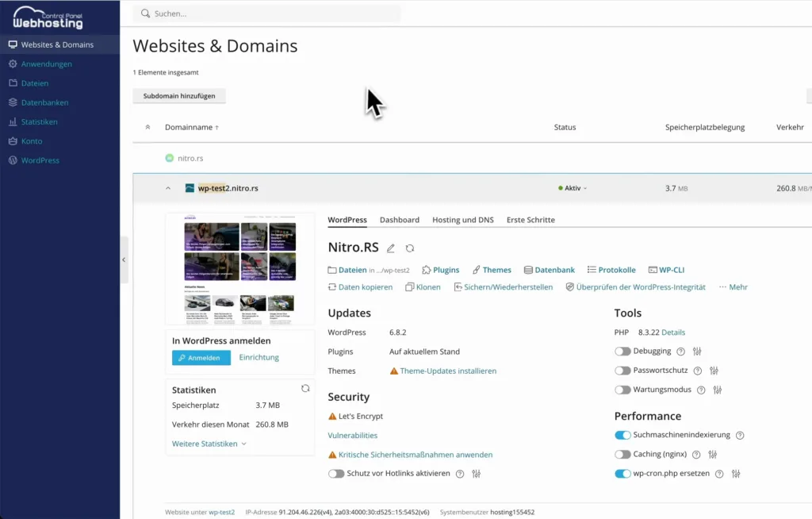This screenshot has height=519, width=812.
Task: Expand Weitere Statistiken
Action: click(209, 444)
